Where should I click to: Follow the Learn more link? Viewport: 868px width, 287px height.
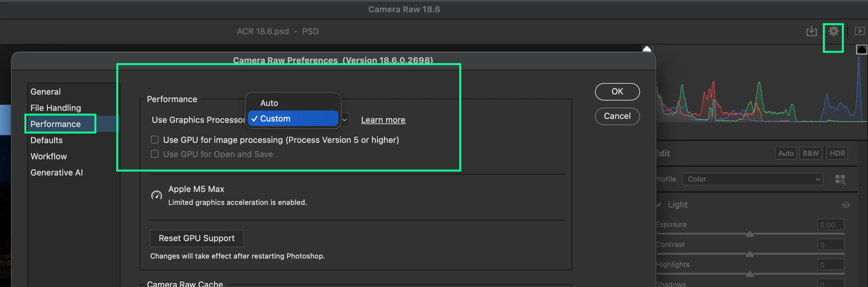[383, 120]
